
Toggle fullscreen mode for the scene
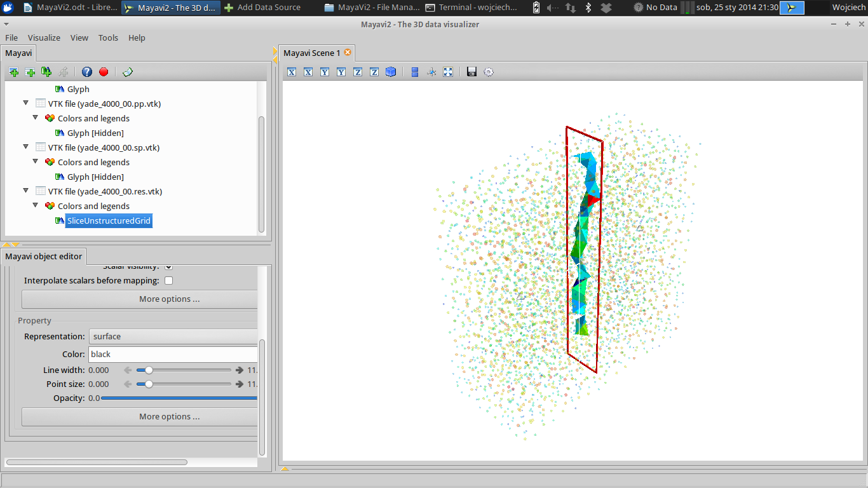tap(448, 72)
